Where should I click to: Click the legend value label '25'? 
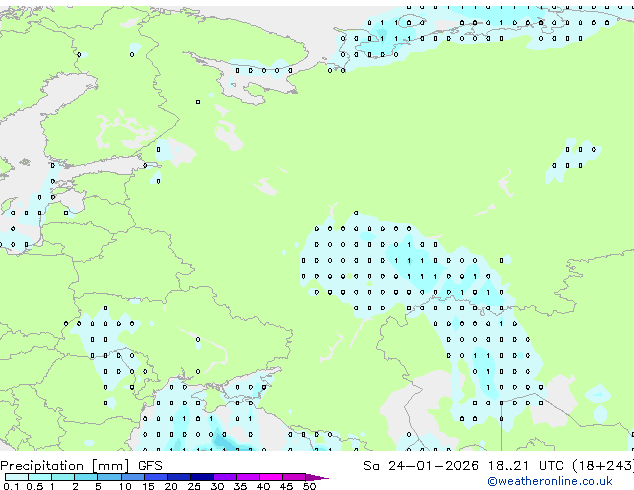coord(194,486)
